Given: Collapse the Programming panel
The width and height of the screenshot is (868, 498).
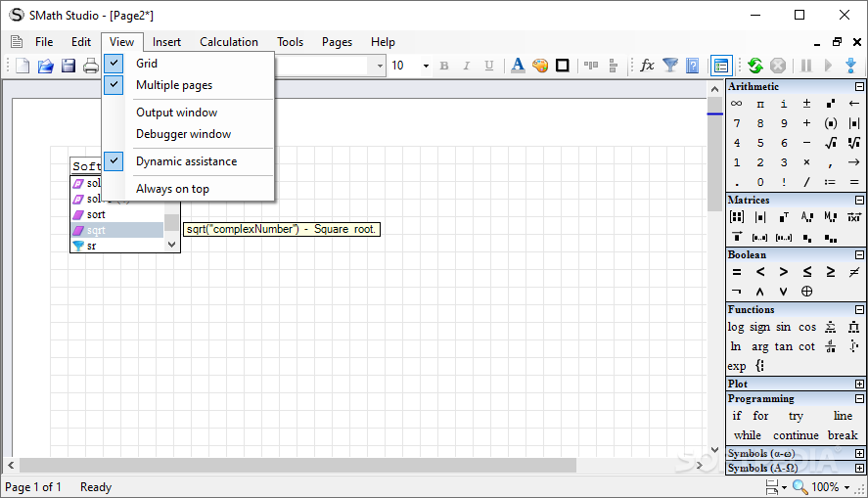Looking at the screenshot, I should tap(859, 399).
